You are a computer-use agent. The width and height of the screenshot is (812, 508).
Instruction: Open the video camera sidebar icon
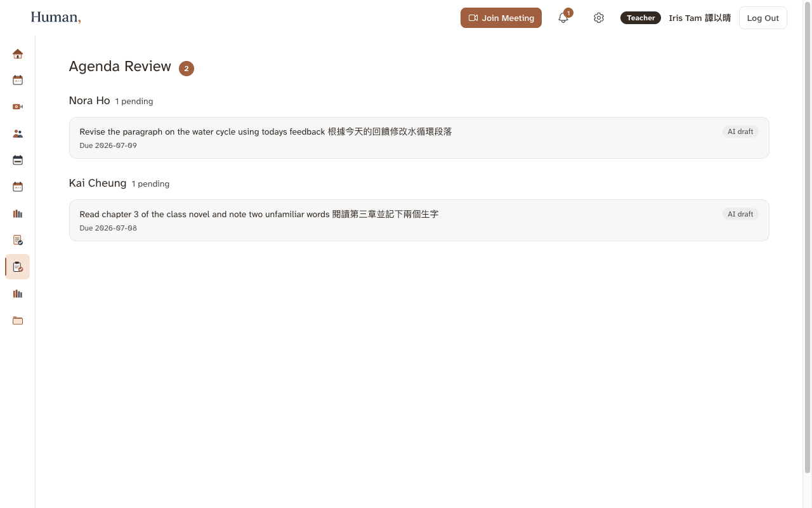(18, 107)
